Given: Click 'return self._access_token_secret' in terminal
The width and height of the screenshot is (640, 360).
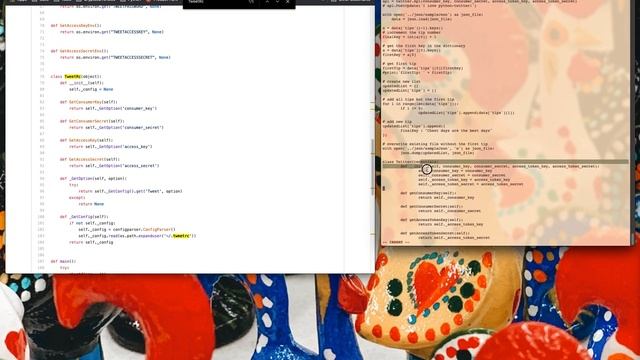Looking at the screenshot, I should (454, 238).
